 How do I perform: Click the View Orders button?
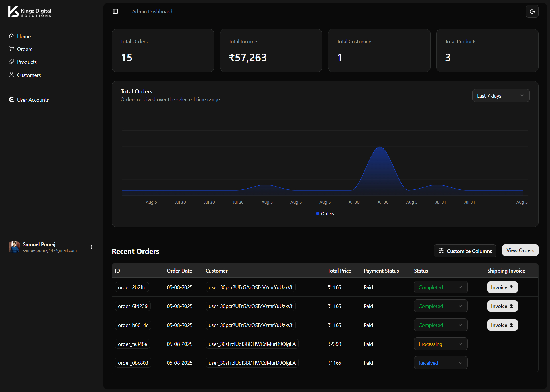tap(520, 250)
